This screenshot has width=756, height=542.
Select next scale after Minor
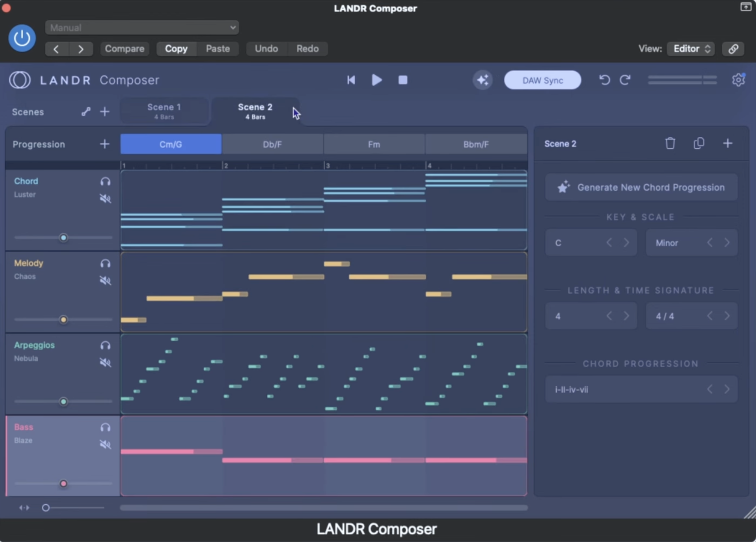point(727,243)
